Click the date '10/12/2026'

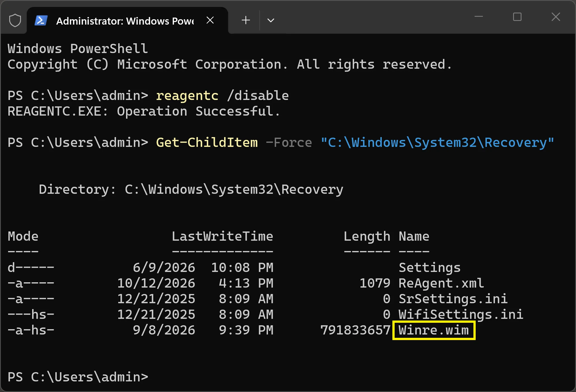tap(156, 283)
